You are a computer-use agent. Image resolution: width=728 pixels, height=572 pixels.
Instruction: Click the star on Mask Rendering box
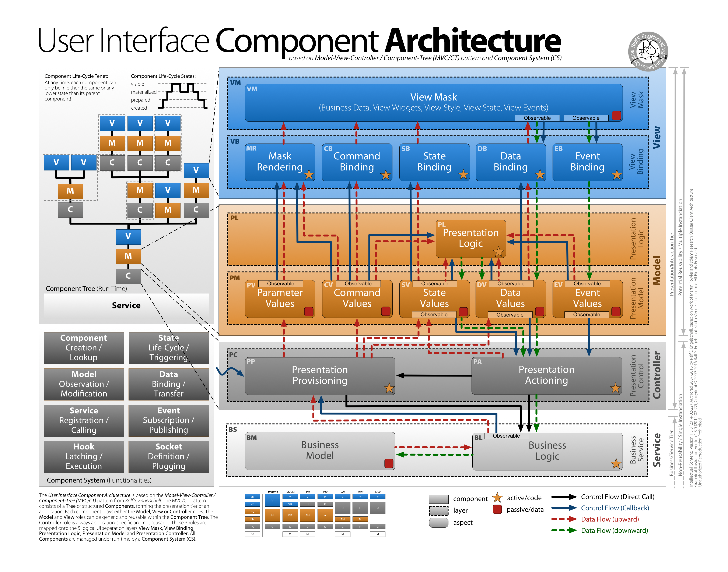(309, 174)
